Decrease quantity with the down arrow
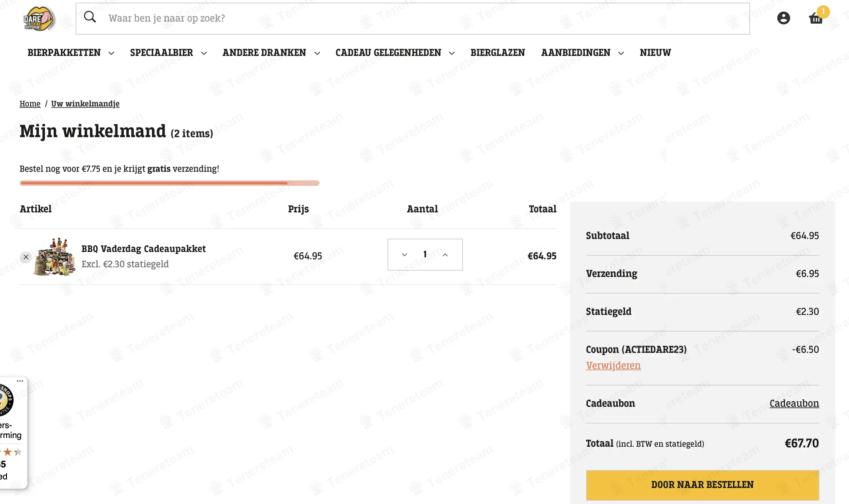 click(x=404, y=255)
